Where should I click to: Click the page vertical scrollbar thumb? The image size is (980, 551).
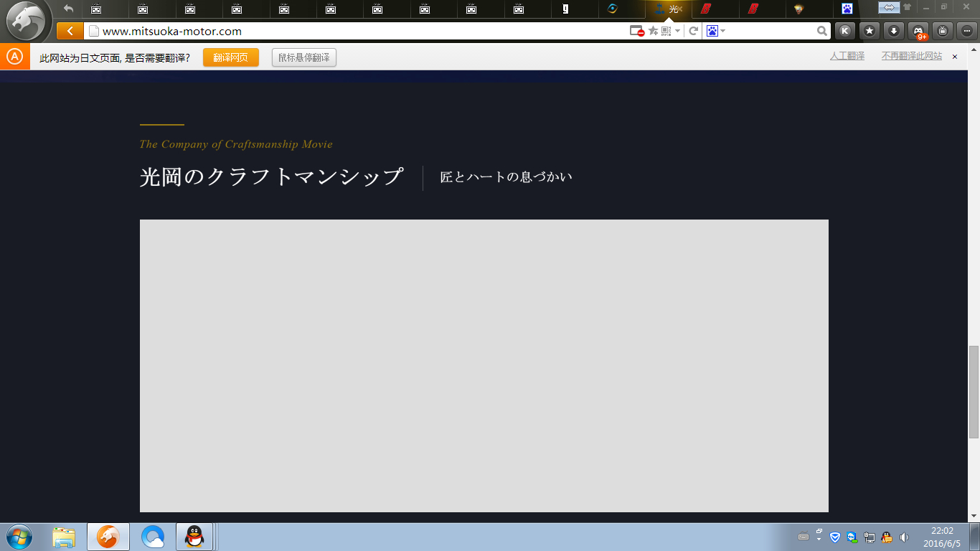click(x=974, y=392)
